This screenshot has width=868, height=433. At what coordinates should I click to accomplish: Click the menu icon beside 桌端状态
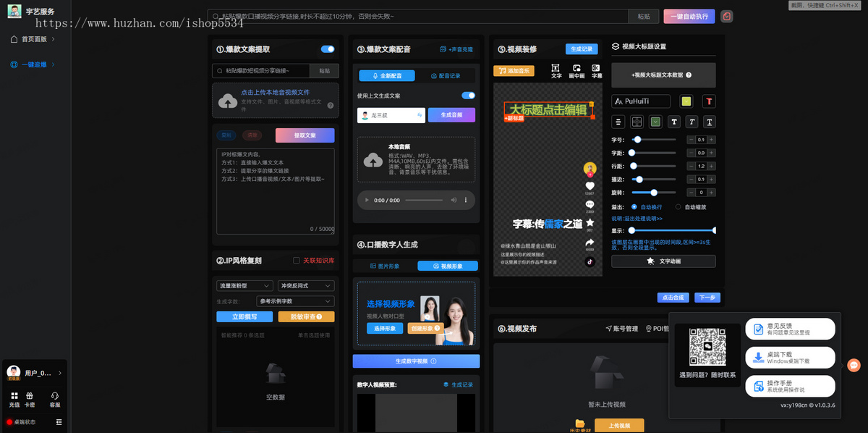point(59,421)
